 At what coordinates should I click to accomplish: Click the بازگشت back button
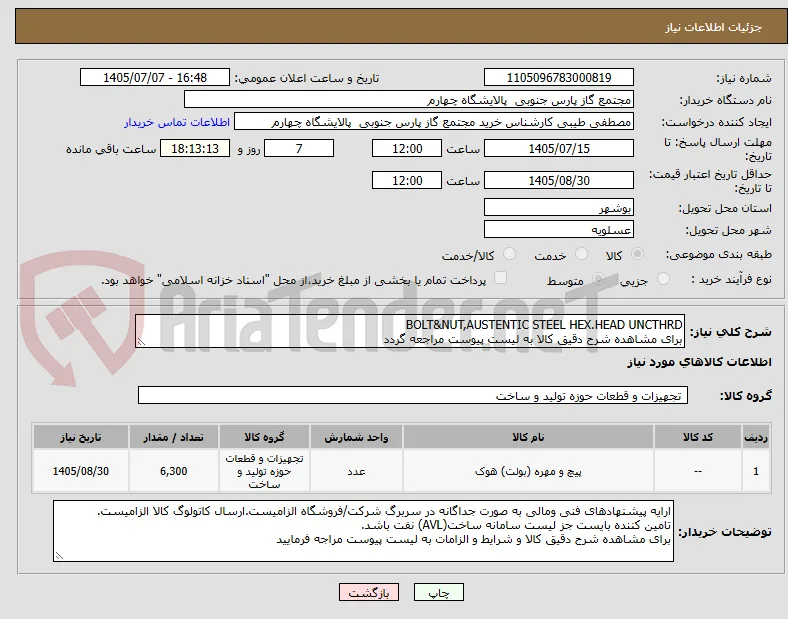(x=369, y=592)
